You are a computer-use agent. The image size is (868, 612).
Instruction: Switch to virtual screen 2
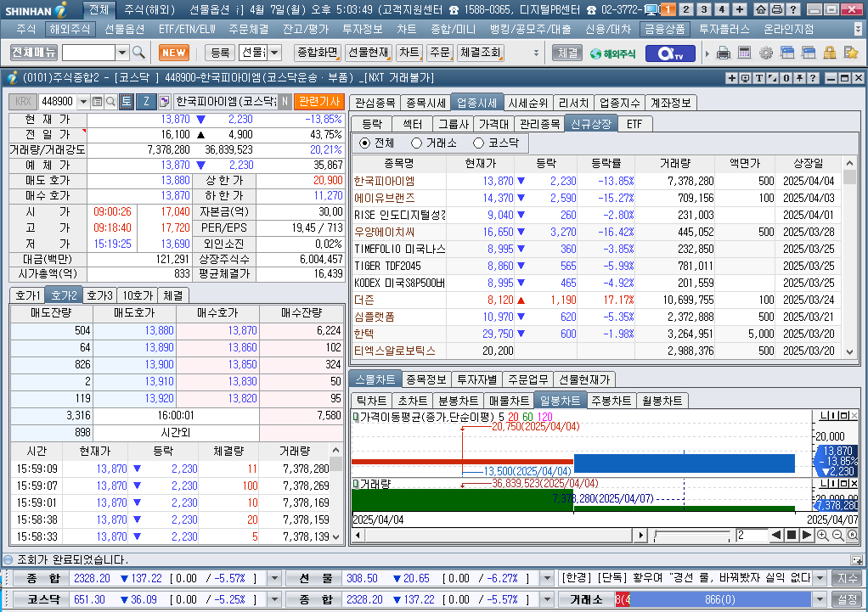point(686,9)
